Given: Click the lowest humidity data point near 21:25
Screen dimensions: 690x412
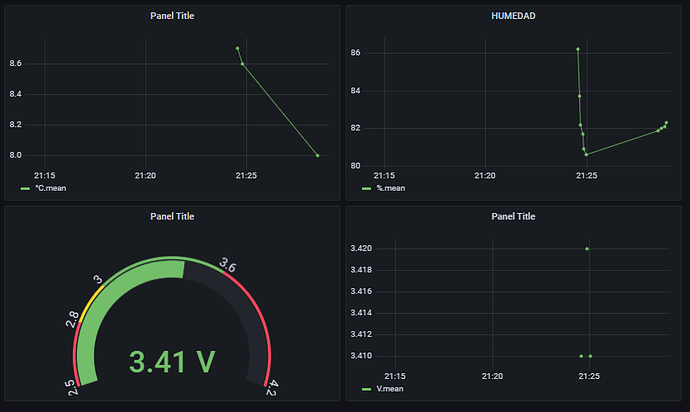Looking at the screenshot, I should pyautogui.click(x=586, y=154).
